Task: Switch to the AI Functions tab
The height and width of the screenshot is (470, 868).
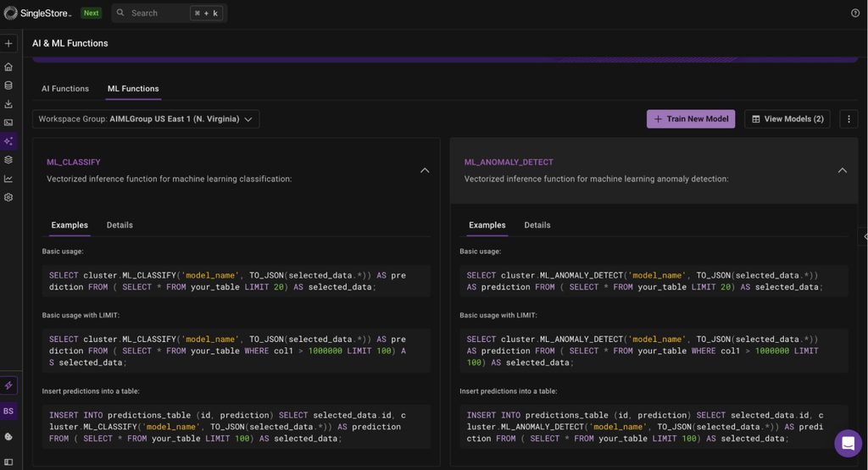Action: 65,89
